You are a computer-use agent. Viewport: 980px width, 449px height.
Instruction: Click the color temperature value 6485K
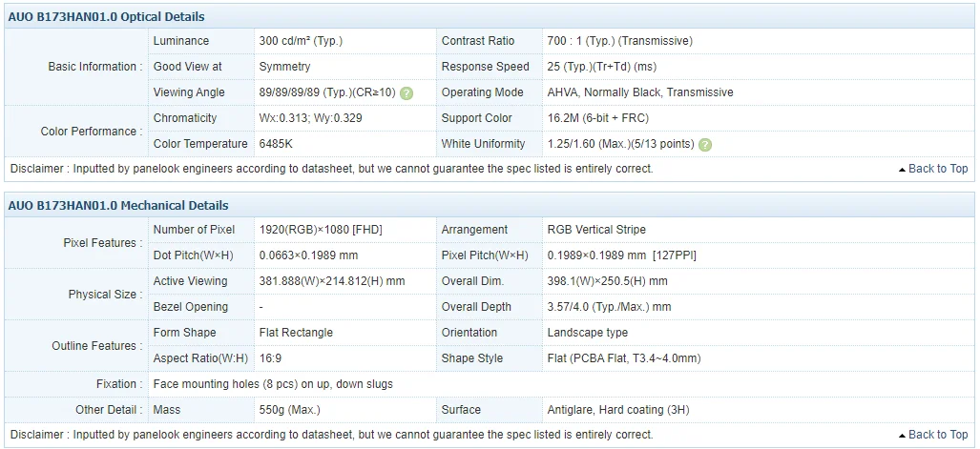276,144
